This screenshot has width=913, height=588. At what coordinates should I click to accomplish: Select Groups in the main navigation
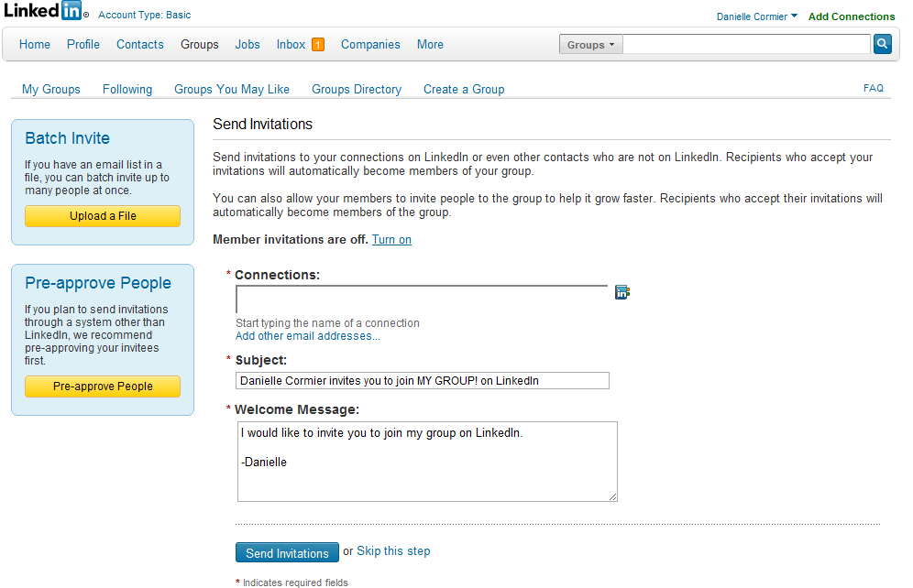pyautogui.click(x=199, y=44)
